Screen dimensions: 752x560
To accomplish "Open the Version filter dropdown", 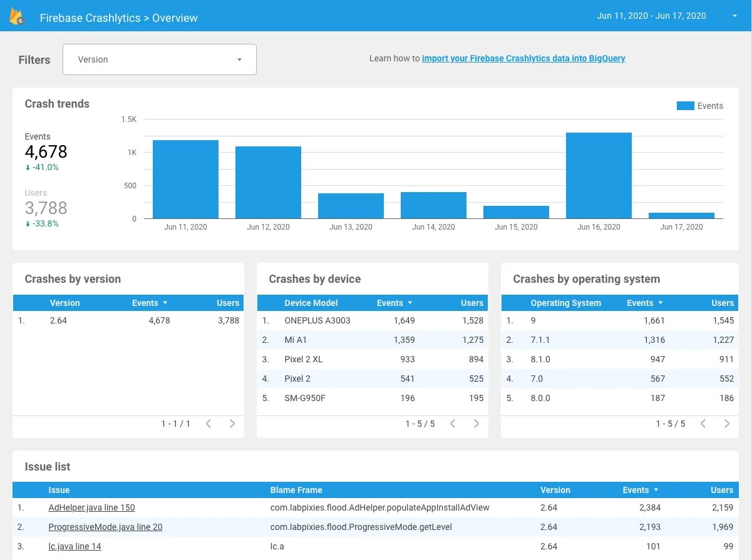I will (x=160, y=59).
